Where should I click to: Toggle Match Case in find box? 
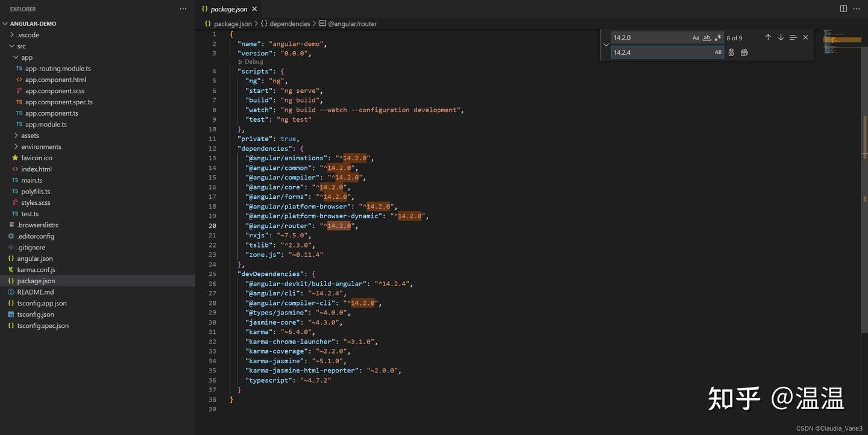click(x=696, y=37)
